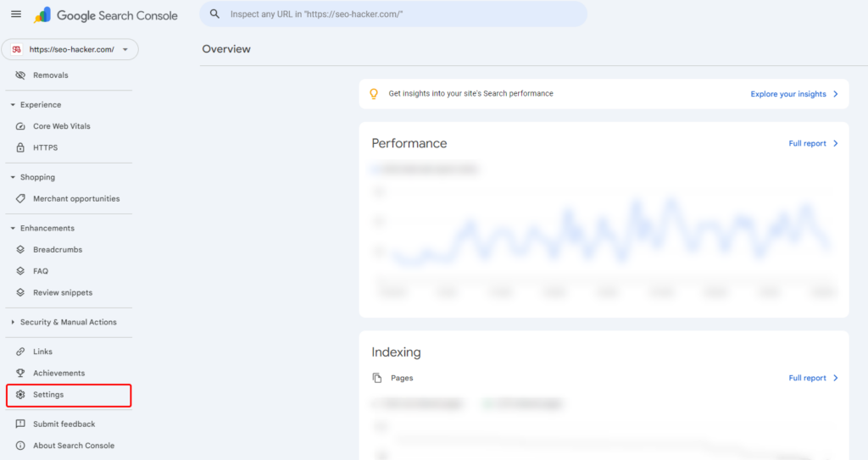Click the URL inspection search field

click(398, 14)
